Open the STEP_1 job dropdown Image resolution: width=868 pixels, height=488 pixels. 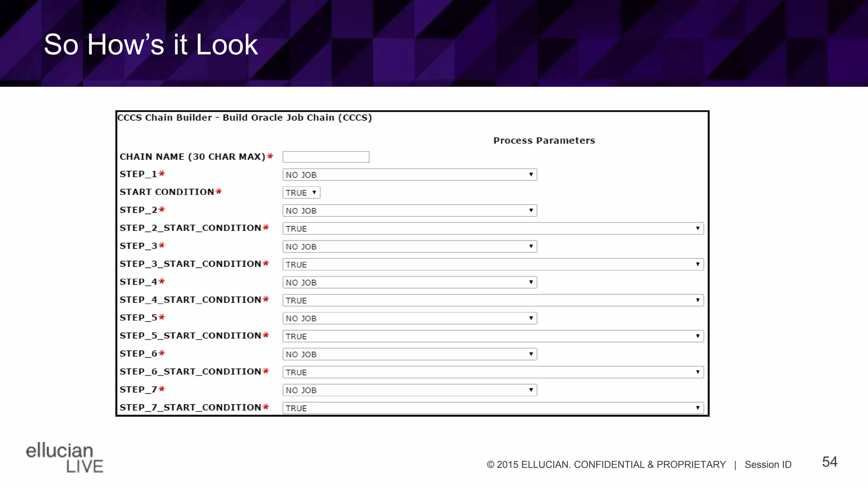[x=409, y=175]
